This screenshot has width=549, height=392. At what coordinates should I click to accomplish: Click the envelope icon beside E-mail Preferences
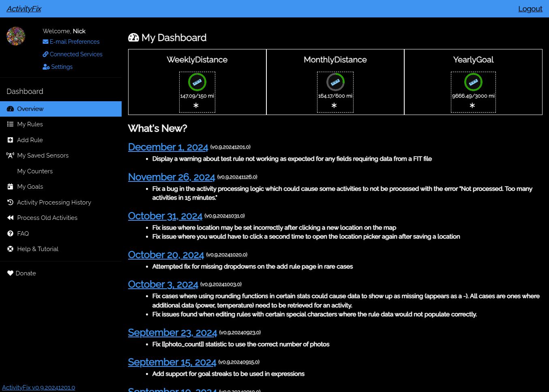point(45,41)
